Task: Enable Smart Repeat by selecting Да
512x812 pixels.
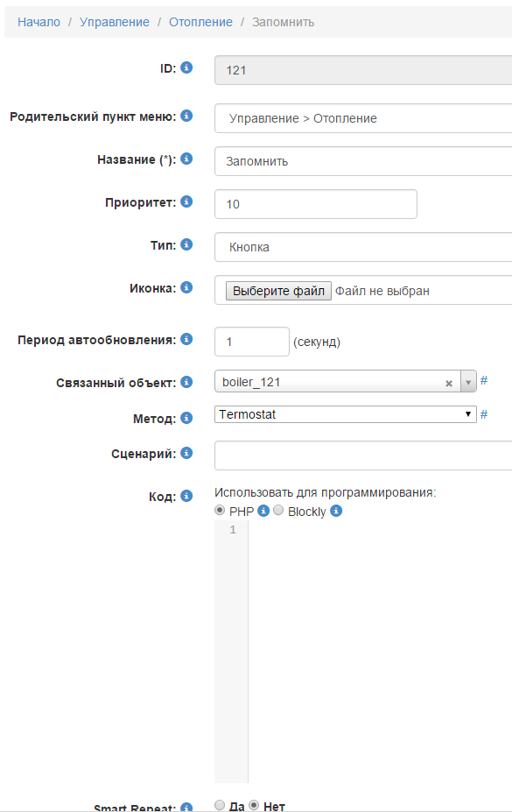Action: 219,803
